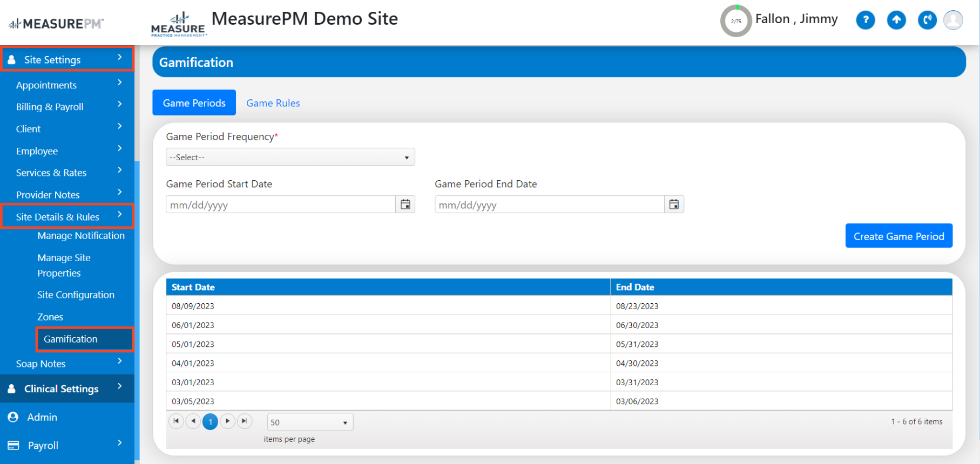Image resolution: width=980 pixels, height=464 pixels.
Task: Select the row starting 03/01/2023
Action: tap(559, 382)
